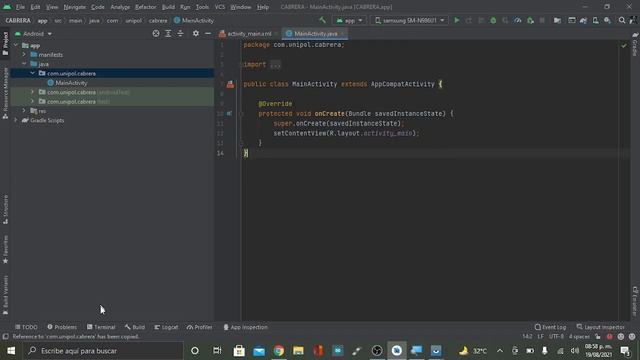Expand folded import ellipsis in code
Image resolution: width=640 pixels, height=360 pixels.
pos(276,64)
